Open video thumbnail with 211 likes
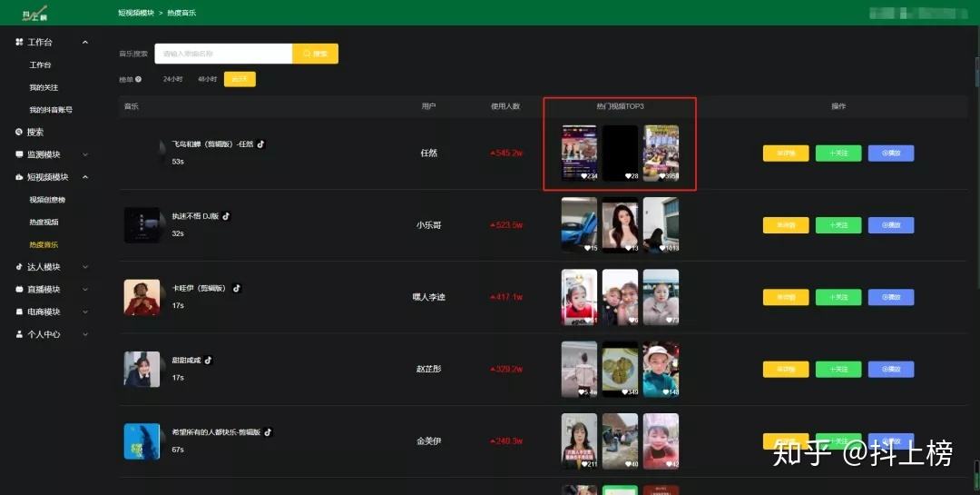This screenshot has width=980, height=495. point(579,441)
